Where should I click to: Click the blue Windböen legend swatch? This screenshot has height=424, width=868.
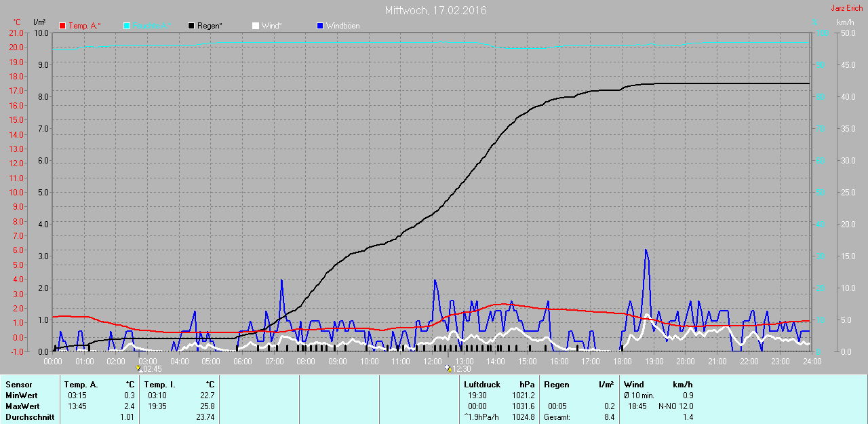pyautogui.click(x=320, y=26)
